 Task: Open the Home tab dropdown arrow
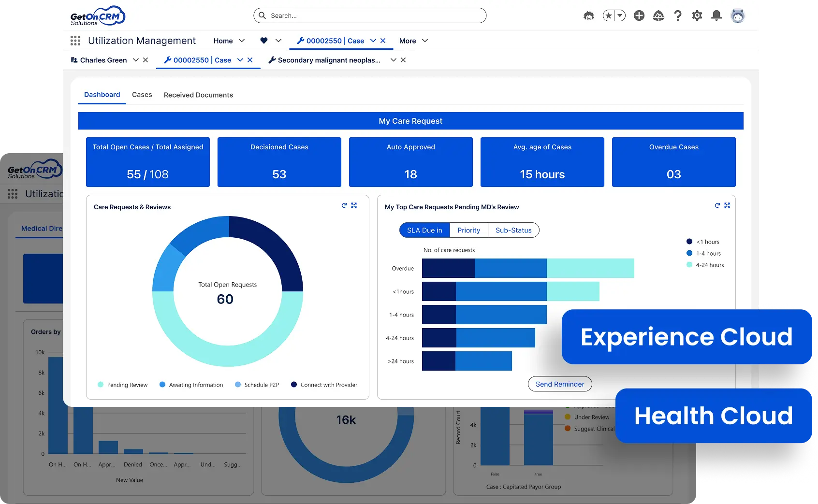coord(243,41)
